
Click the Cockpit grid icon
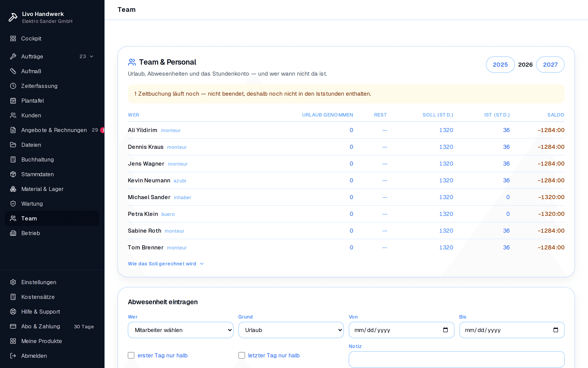[13, 38]
